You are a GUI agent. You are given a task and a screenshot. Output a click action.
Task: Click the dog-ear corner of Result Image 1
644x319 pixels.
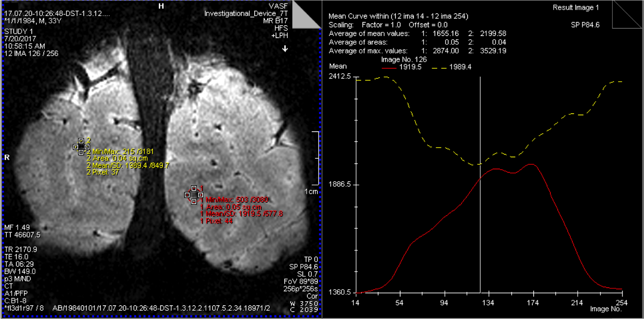point(627,14)
